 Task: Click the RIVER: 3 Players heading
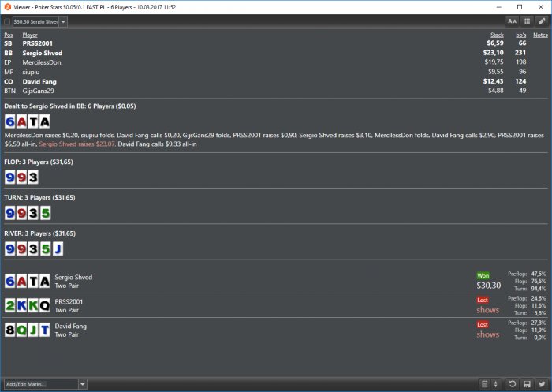tap(39, 233)
